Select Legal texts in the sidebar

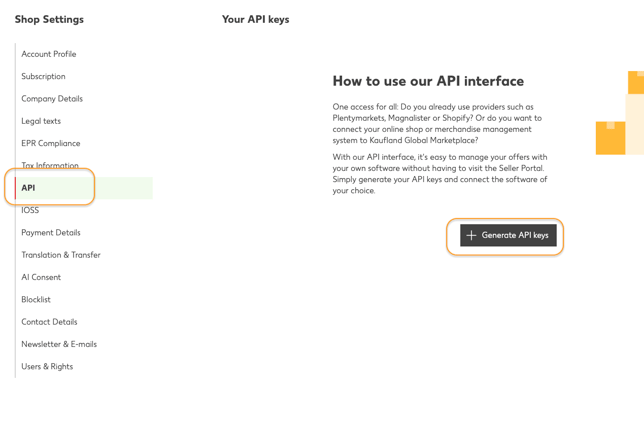[41, 121]
